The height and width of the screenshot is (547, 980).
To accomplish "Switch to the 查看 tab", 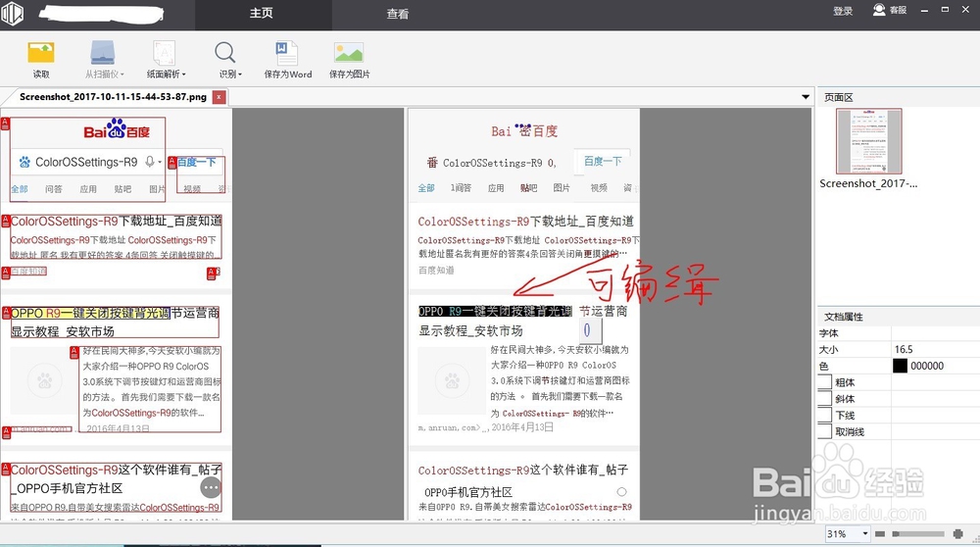I will (398, 14).
